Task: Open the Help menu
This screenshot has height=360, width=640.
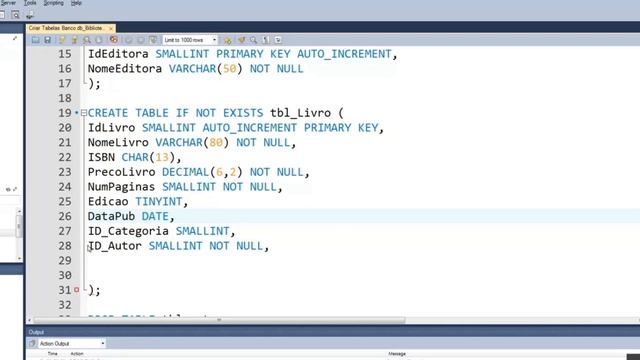Action: [x=76, y=3]
